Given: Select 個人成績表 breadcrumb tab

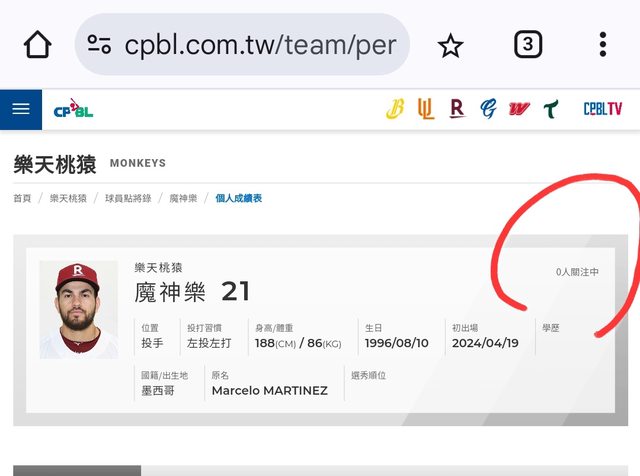Looking at the screenshot, I should pyautogui.click(x=239, y=198).
